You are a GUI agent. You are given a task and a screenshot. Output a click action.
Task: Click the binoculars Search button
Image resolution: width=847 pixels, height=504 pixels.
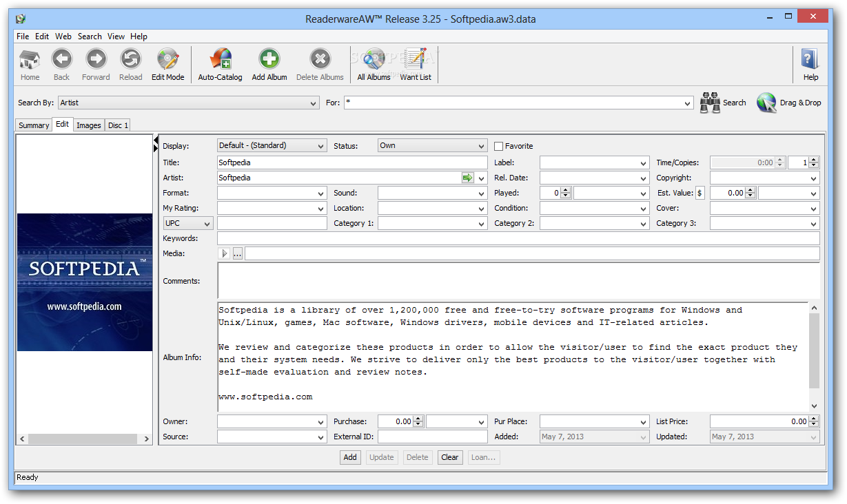click(723, 103)
